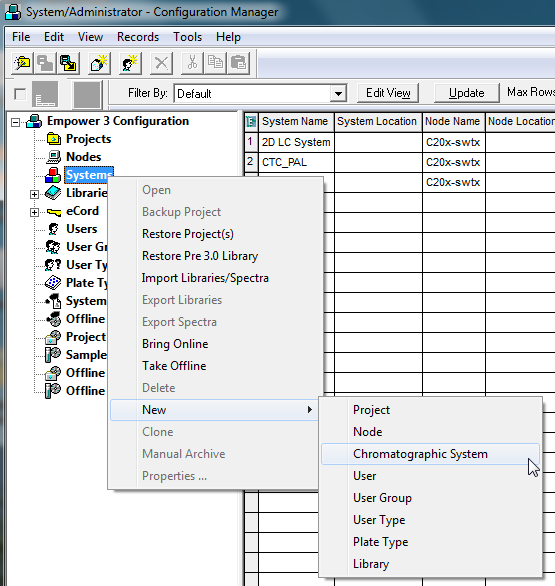Viewport: 555px width, 586px height.
Task: Open the Help menu
Action: tap(228, 37)
